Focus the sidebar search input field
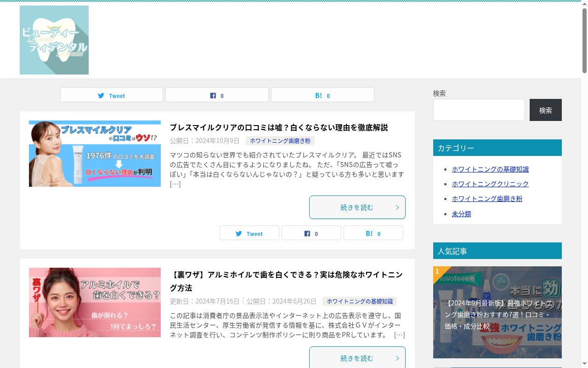This screenshot has width=588, height=368. point(479,110)
